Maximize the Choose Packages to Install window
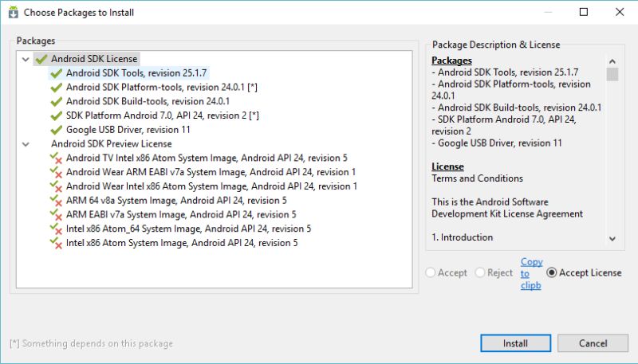 [584, 12]
